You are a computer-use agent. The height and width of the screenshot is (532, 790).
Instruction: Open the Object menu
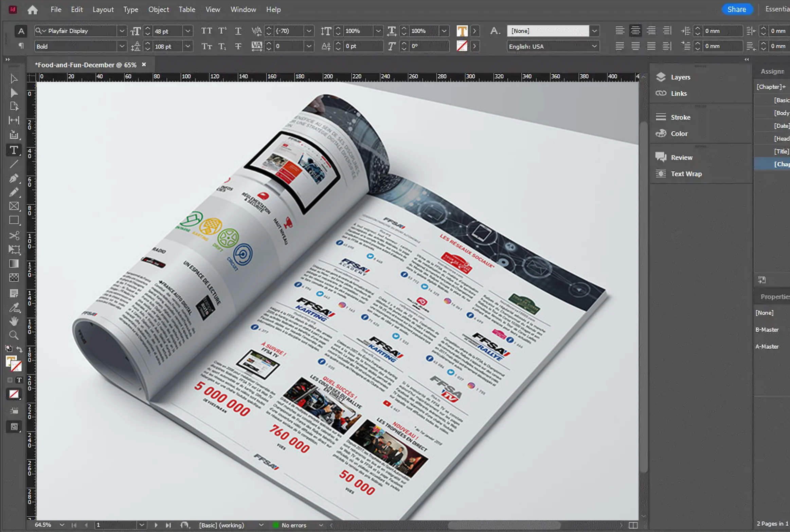(x=158, y=10)
